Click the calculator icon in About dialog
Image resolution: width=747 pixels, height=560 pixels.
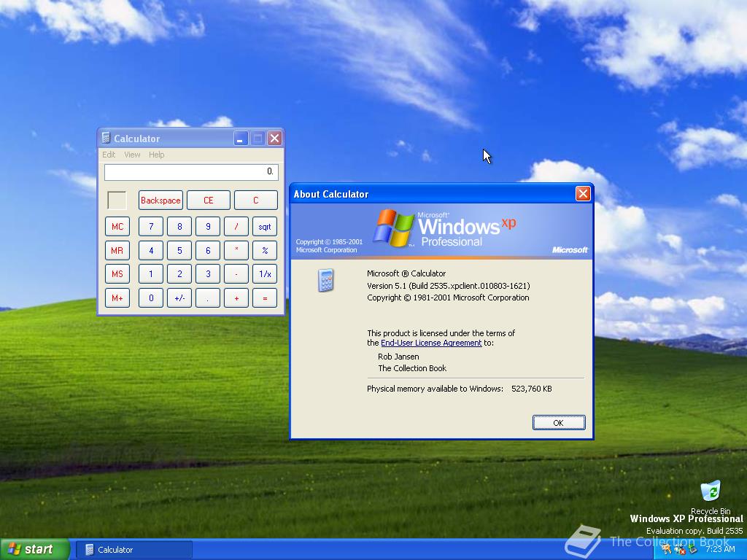coord(326,280)
